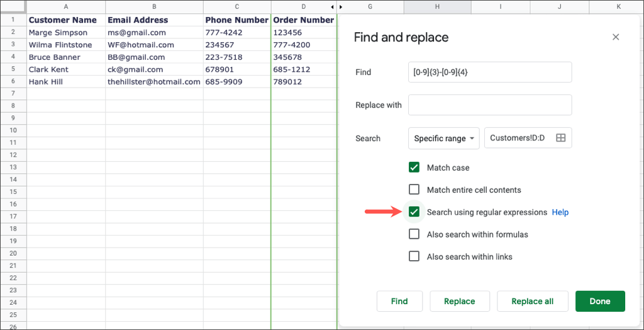Enable Match entire cell contents
Screen dimensions: 644x330
pyautogui.click(x=414, y=190)
